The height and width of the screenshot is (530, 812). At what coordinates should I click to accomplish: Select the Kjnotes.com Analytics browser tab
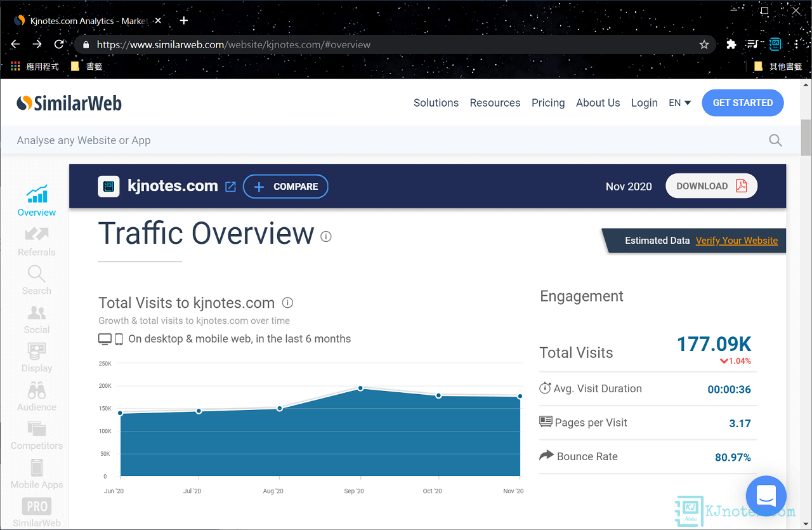click(x=89, y=21)
